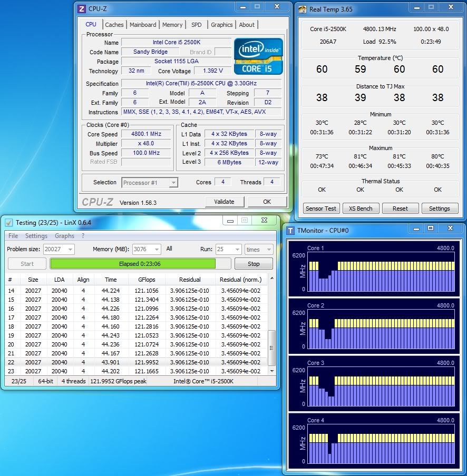Click the Time column header
467x476 pixels.
(111, 280)
